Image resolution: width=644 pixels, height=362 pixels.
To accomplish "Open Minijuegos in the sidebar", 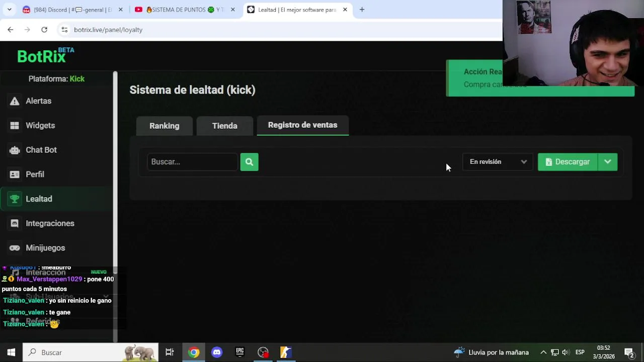I will coord(45,248).
